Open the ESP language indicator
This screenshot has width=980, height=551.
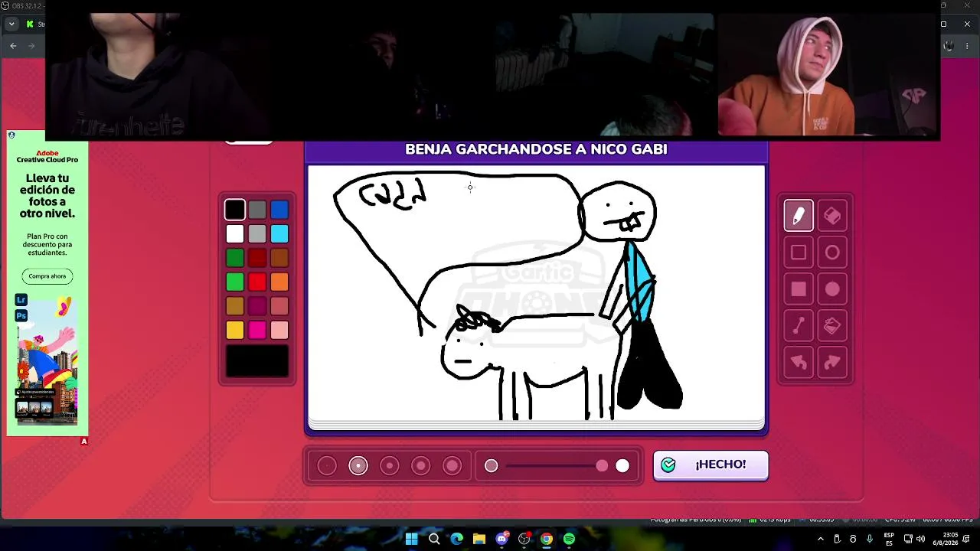889,539
